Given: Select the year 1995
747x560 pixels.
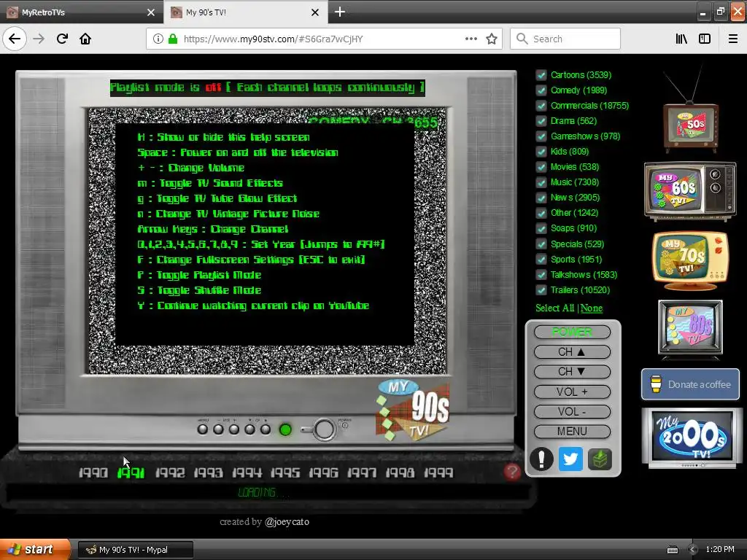Looking at the screenshot, I should 285,472.
